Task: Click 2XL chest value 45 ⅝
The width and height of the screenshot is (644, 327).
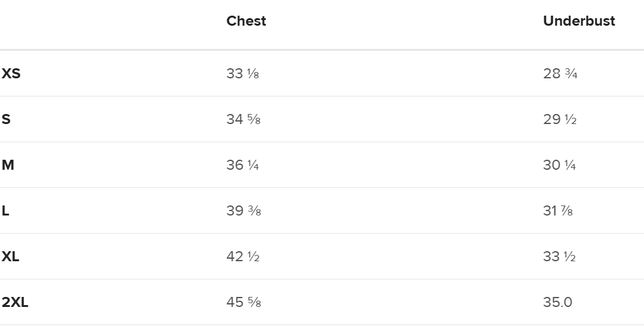Action: (243, 302)
